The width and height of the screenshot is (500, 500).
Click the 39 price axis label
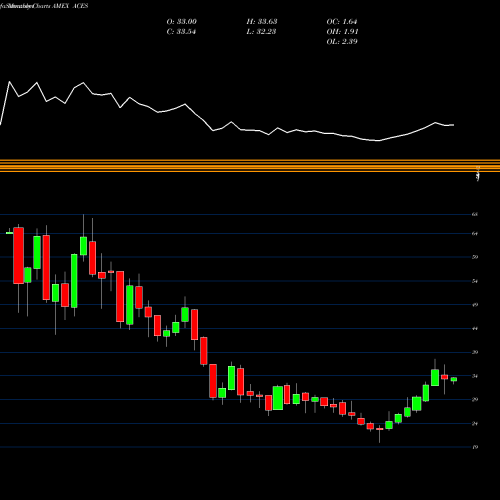tap(475, 352)
